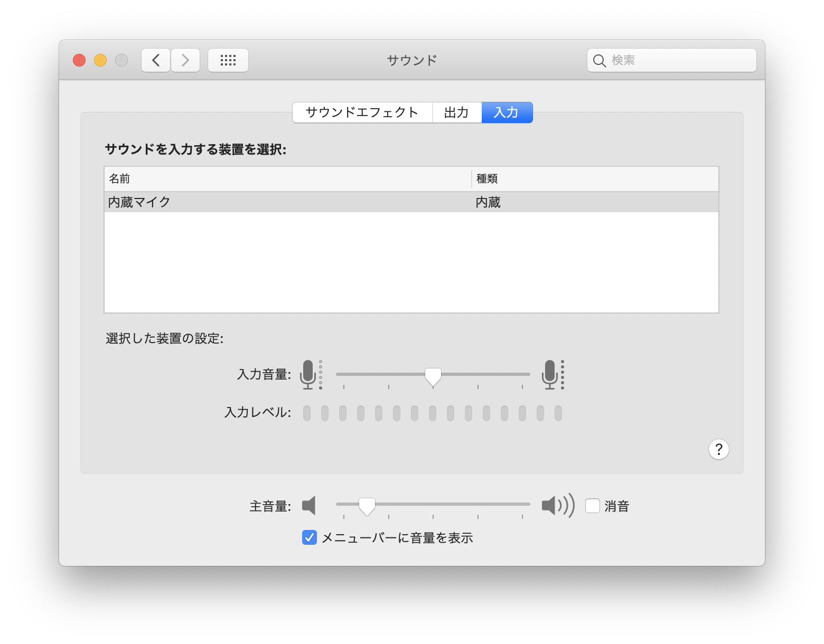Switch to the サウンドエフェクト tab
The width and height of the screenshot is (824, 644).
[362, 112]
